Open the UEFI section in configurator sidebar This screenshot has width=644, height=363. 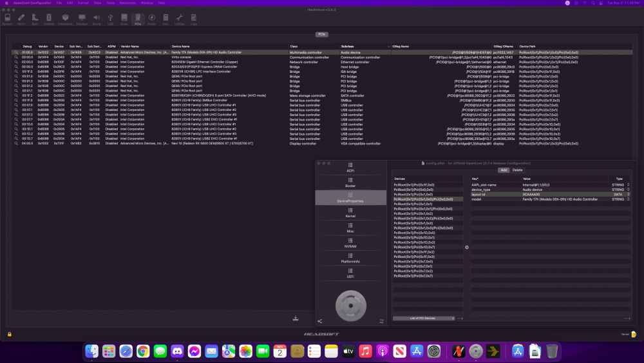coord(350,273)
